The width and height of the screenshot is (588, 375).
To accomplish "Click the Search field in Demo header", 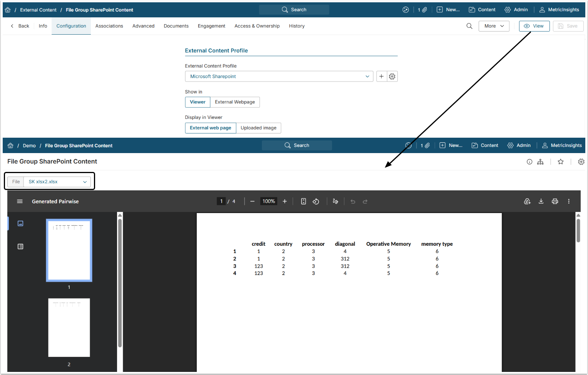I will tap(297, 146).
